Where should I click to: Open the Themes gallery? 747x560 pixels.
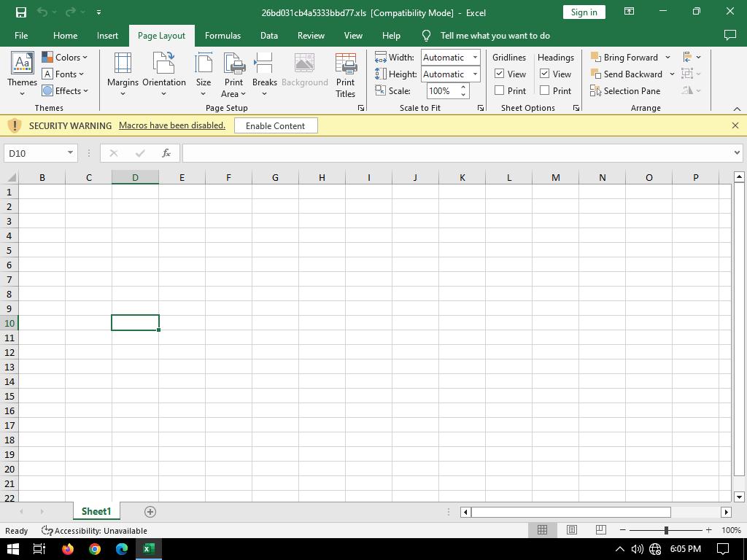pos(22,74)
